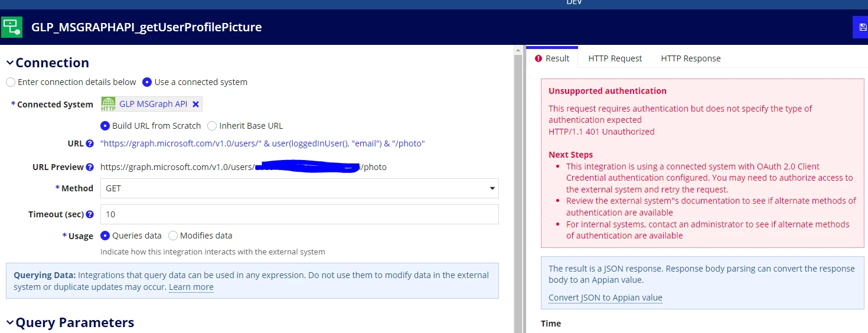Image resolution: width=868 pixels, height=333 pixels.
Task: Click the save icon button
Action: [x=861, y=27]
